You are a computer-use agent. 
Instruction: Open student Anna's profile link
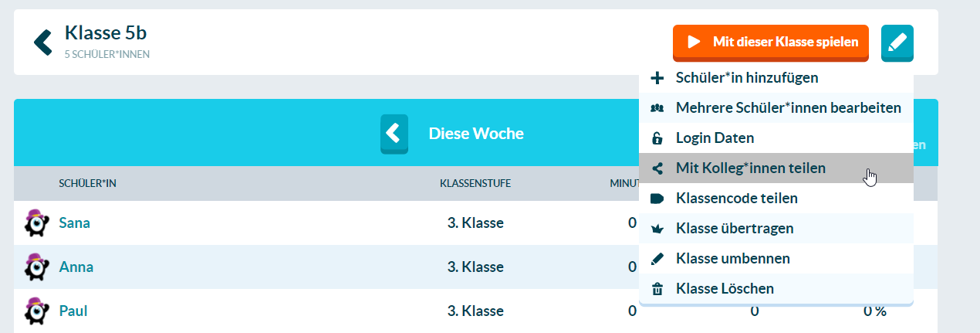click(76, 267)
